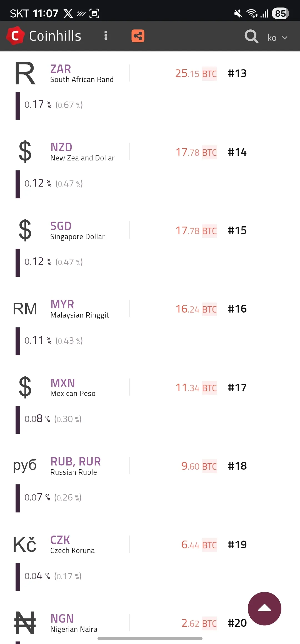Screen dimensions: 300x644
Task: Select the SGD Singapore Dollar entry
Action: pyautogui.click(x=61, y=226)
